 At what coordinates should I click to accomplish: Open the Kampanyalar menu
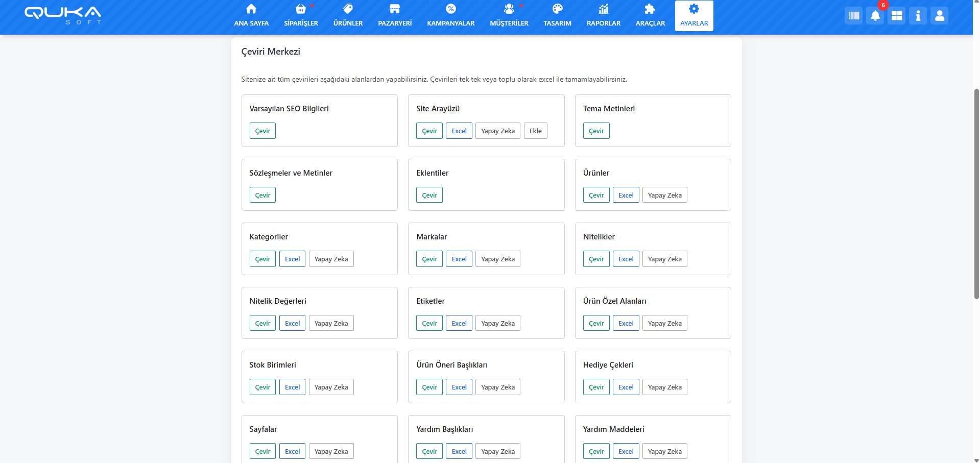click(450, 15)
